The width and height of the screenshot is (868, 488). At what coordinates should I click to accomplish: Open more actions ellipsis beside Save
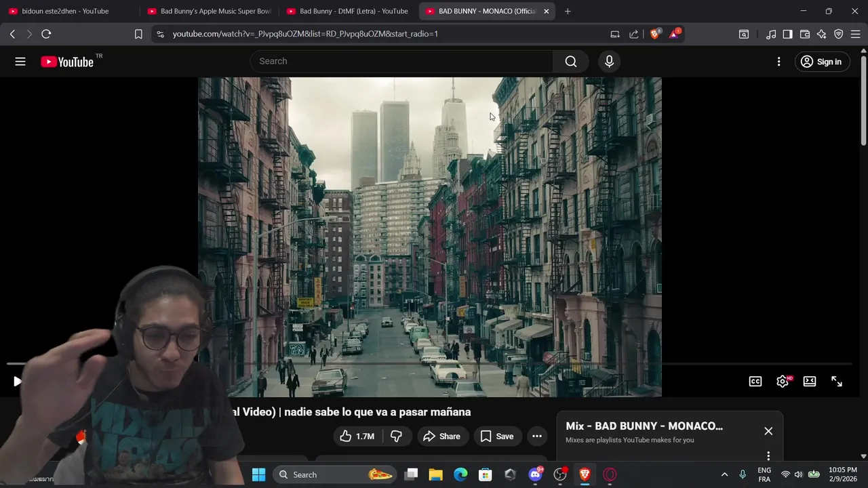tap(537, 436)
